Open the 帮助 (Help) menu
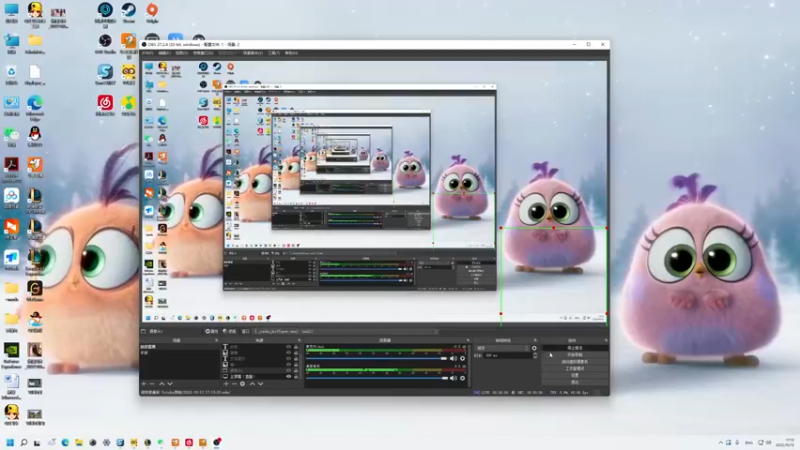 (291, 53)
